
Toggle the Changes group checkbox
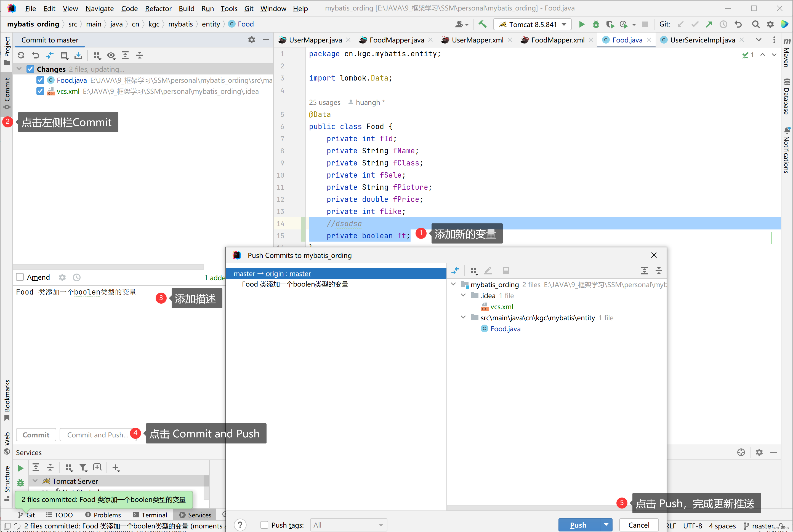[x=30, y=69]
